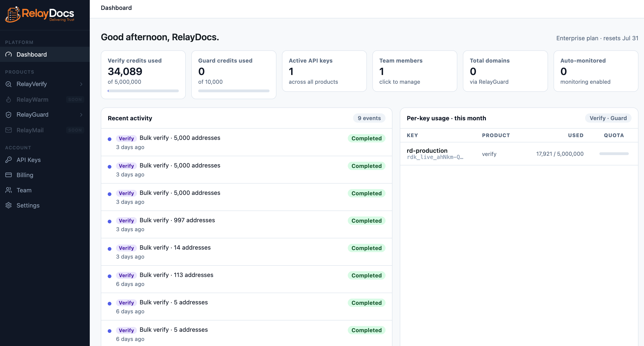Click the Dashboard page title in header
Viewport: 644px width, 346px height.
[116, 8]
